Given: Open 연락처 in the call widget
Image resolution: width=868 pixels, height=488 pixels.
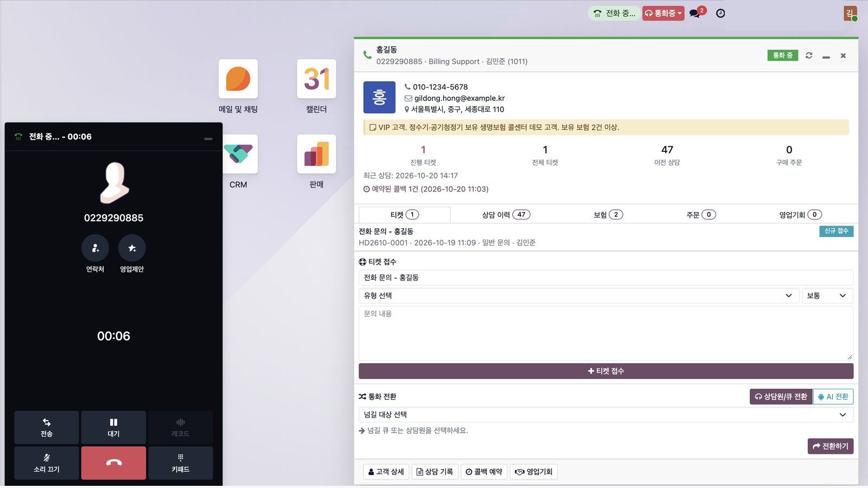Looking at the screenshot, I should click(95, 248).
